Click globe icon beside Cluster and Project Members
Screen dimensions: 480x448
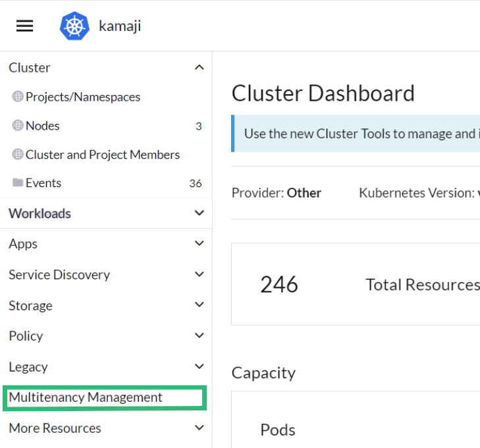click(18, 155)
